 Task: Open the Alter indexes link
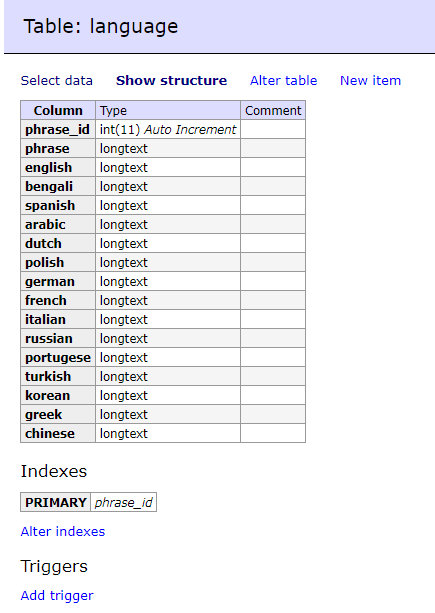point(63,532)
